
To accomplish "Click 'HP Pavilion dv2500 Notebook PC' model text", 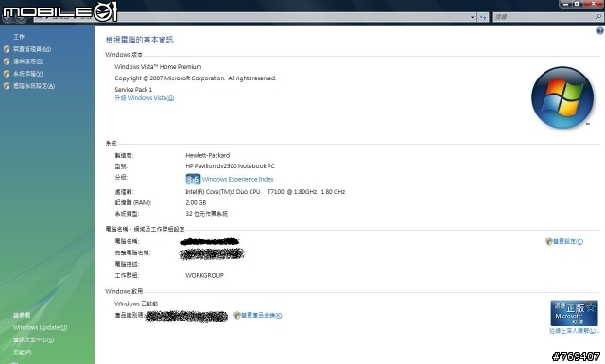I will click(230, 166).
